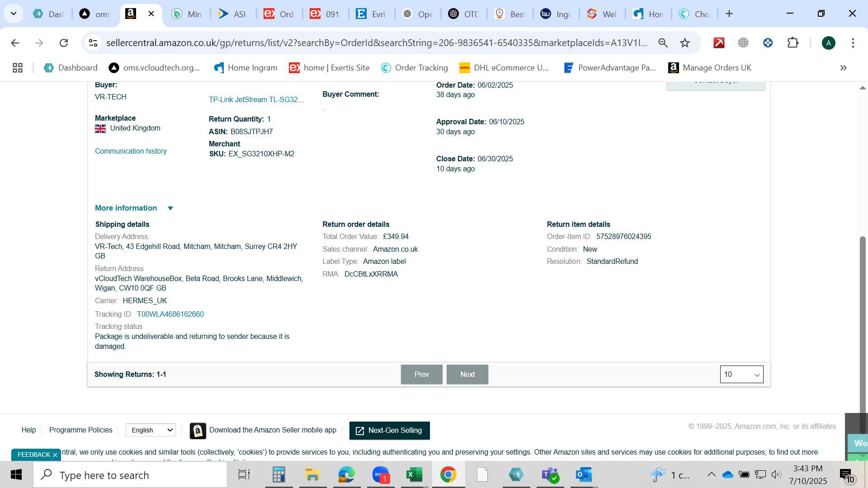Click the zoom magnifier icon in address bar
868x488 pixels.
click(x=663, y=43)
